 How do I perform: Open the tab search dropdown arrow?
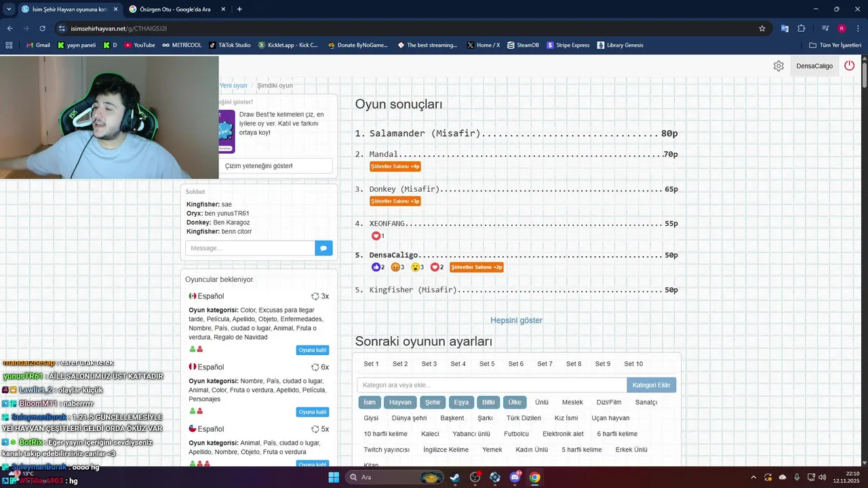tap(9, 9)
